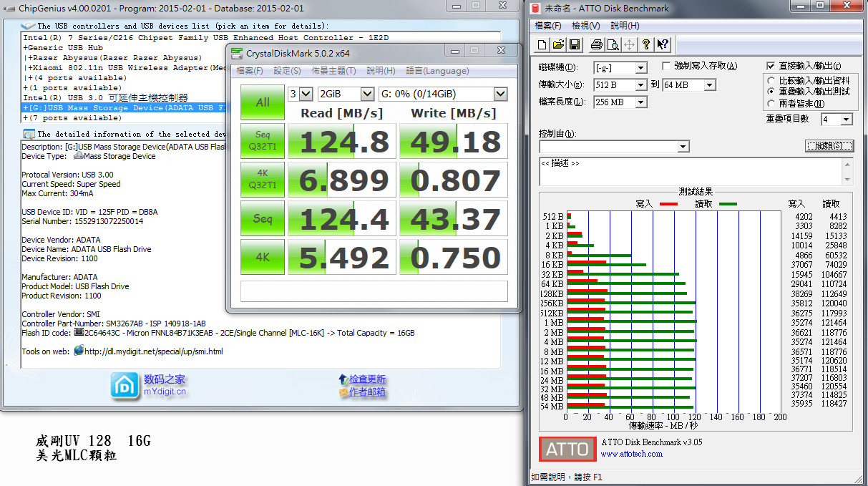
Task: Click the mYdigit house logo icon
Action: [x=125, y=385]
